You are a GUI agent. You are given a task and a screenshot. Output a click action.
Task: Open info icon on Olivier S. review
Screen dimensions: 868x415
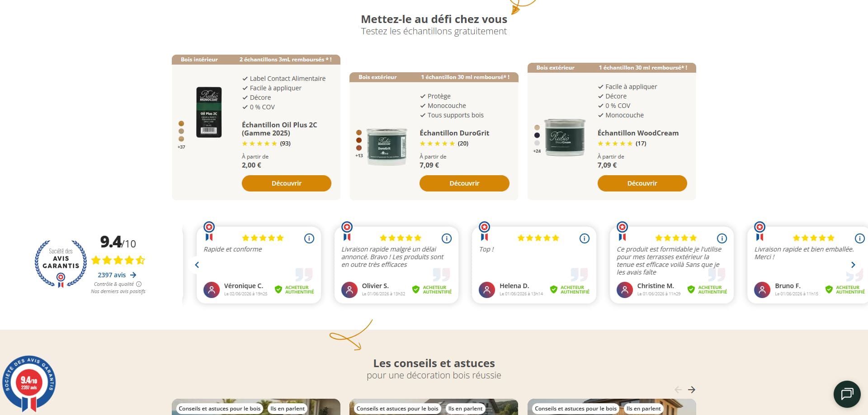pos(447,238)
